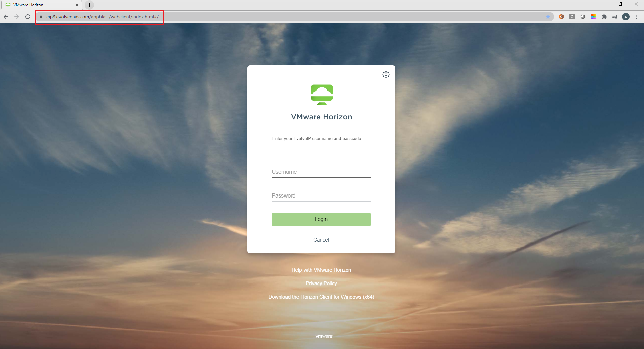Click the Cancel link below Login
The width and height of the screenshot is (644, 349).
click(321, 240)
